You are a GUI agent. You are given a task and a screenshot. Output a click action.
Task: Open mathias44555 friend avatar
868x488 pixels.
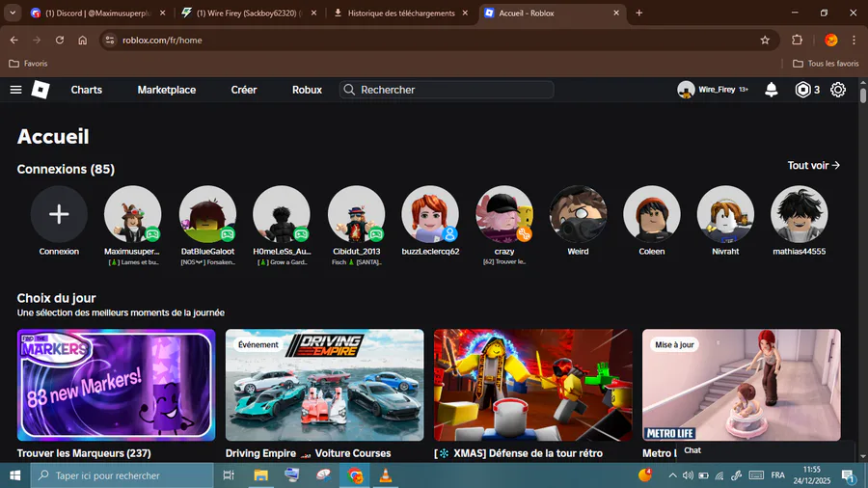800,214
